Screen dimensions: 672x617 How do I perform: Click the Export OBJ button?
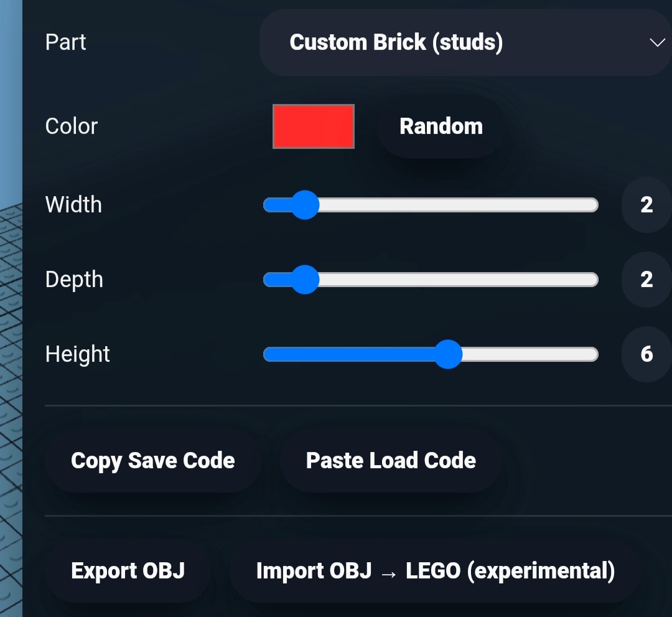pos(128,571)
